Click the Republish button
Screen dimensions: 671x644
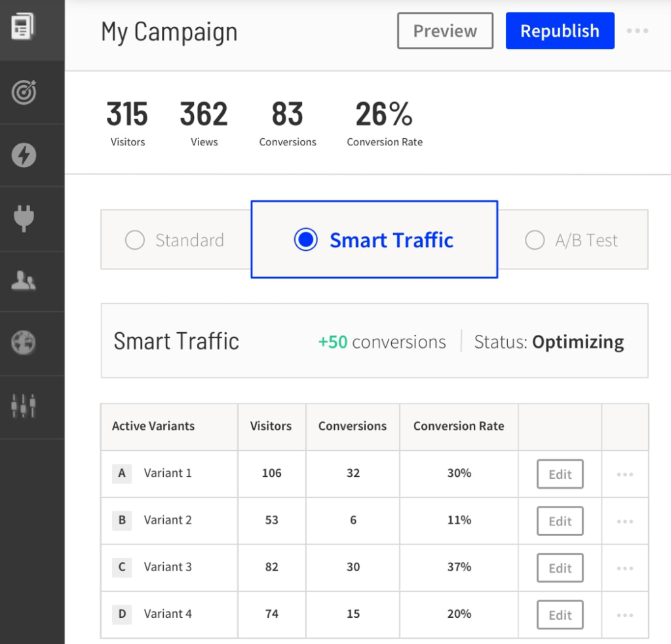coord(560,31)
